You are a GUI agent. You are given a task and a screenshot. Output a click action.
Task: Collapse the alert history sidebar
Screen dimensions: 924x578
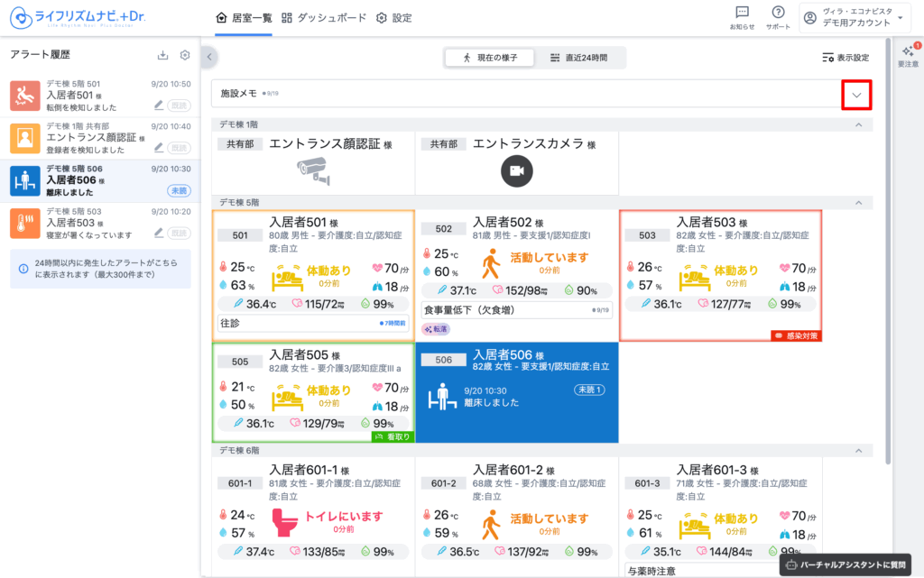pos(209,57)
